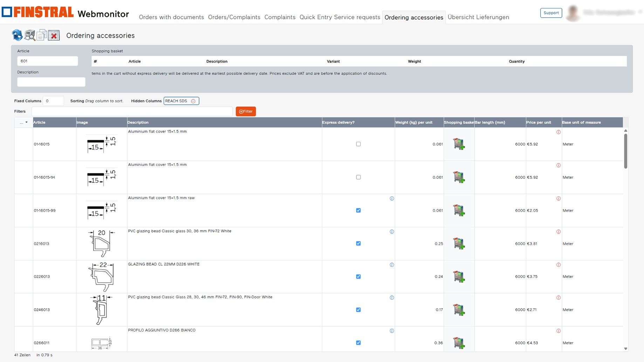Viewport: 644px width, 362px height.
Task: Open Orders with documents tab
Action: [x=171, y=17]
